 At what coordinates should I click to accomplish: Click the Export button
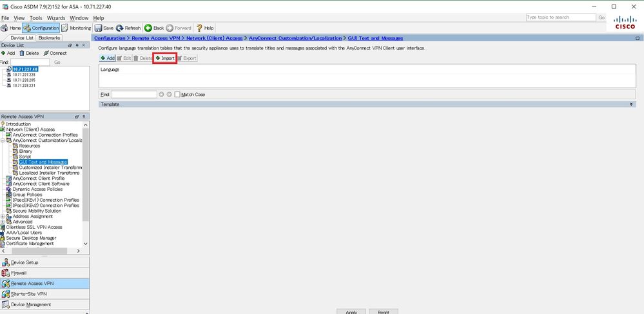[x=187, y=59]
